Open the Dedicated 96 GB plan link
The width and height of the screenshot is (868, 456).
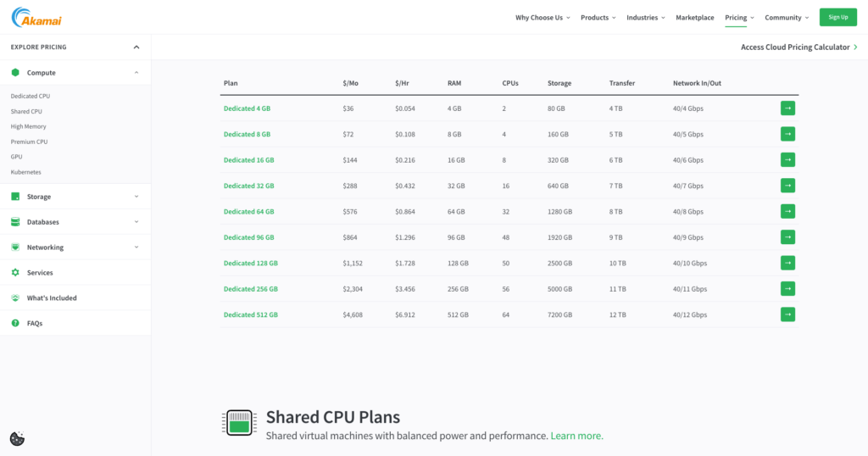[x=248, y=236]
